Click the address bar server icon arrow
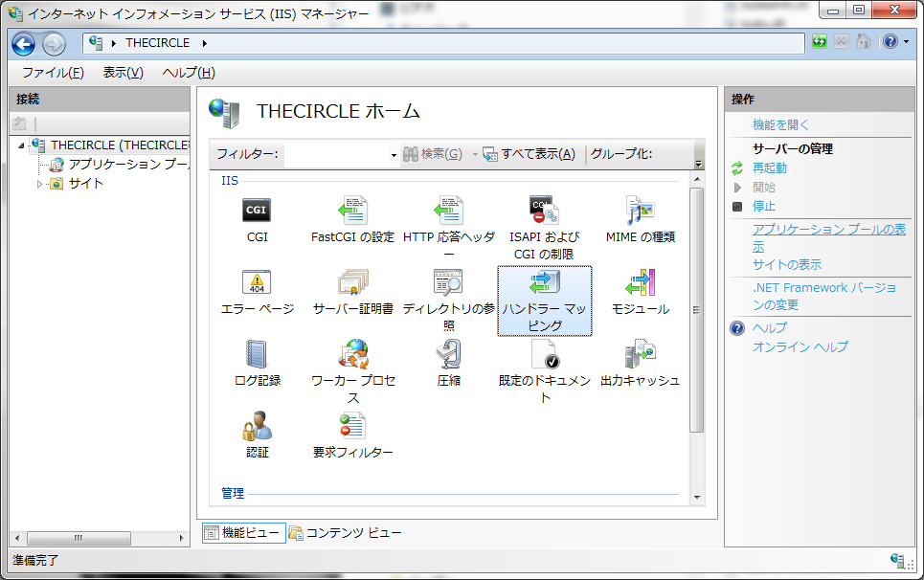Screen dimensions: 924x580 point(113,43)
